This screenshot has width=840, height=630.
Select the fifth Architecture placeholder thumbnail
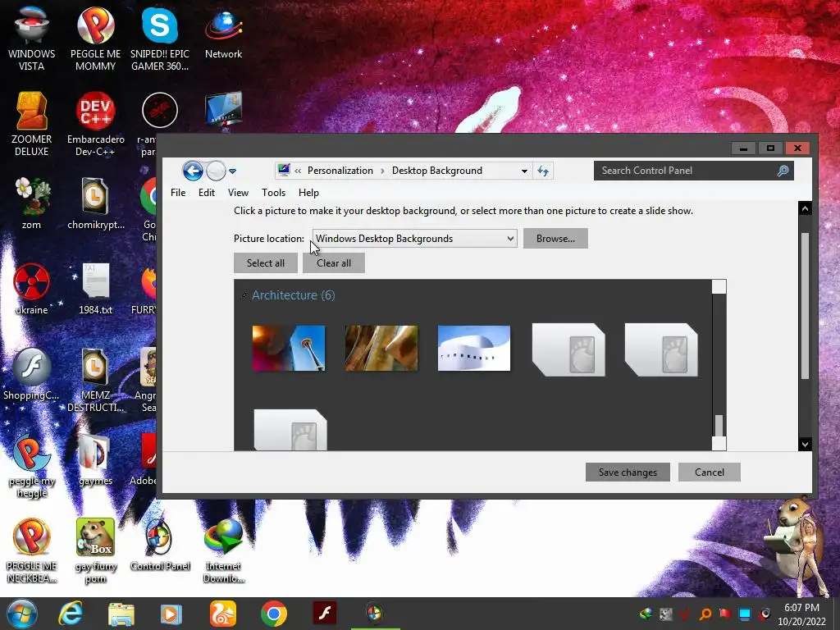click(x=661, y=349)
